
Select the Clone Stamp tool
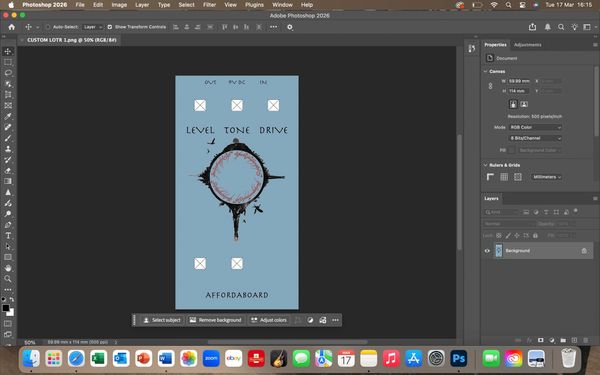(8, 149)
